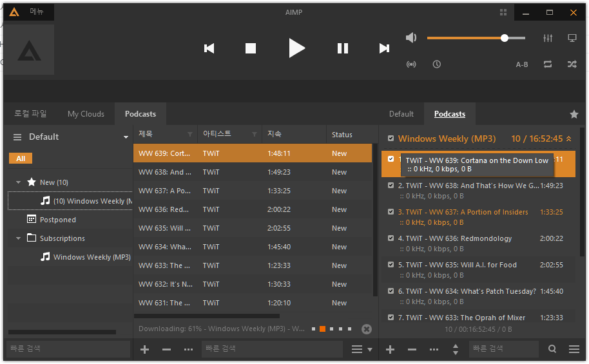Uncheck playlist item 5 WW 635 checkbox
The width and height of the screenshot is (589, 364).
(391, 264)
